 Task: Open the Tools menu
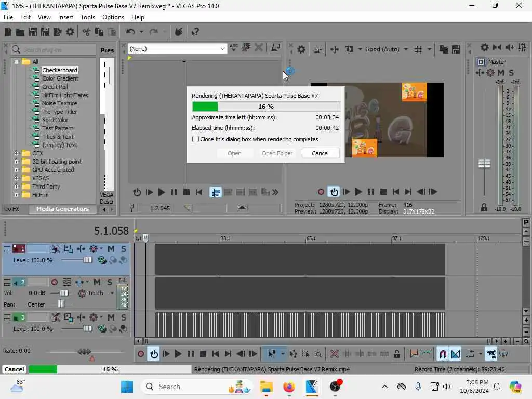[x=87, y=17]
